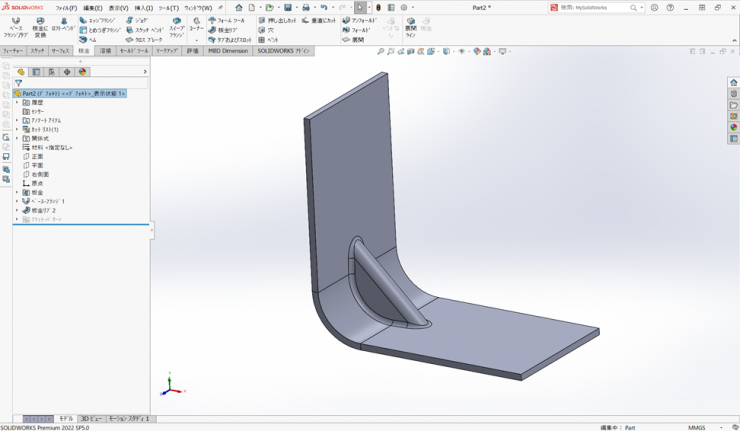Click the Home icon in top toolbar
The image size is (740, 431).
click(238, 7)
